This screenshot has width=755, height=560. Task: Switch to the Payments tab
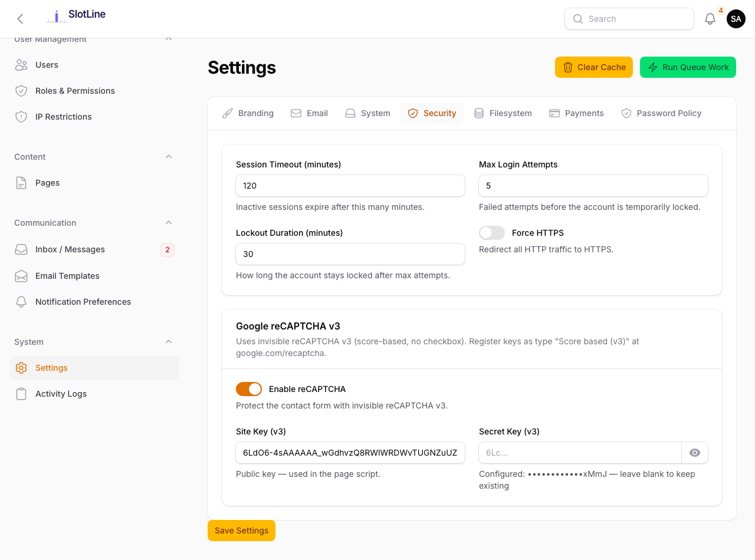pyautogui.click(x=576, y=113)
